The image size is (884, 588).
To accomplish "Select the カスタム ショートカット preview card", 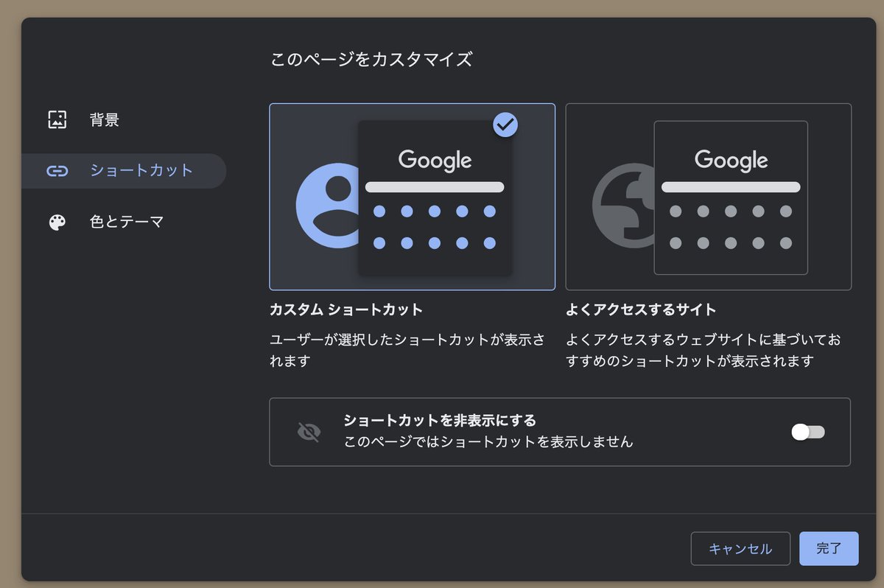I will 413,197.
